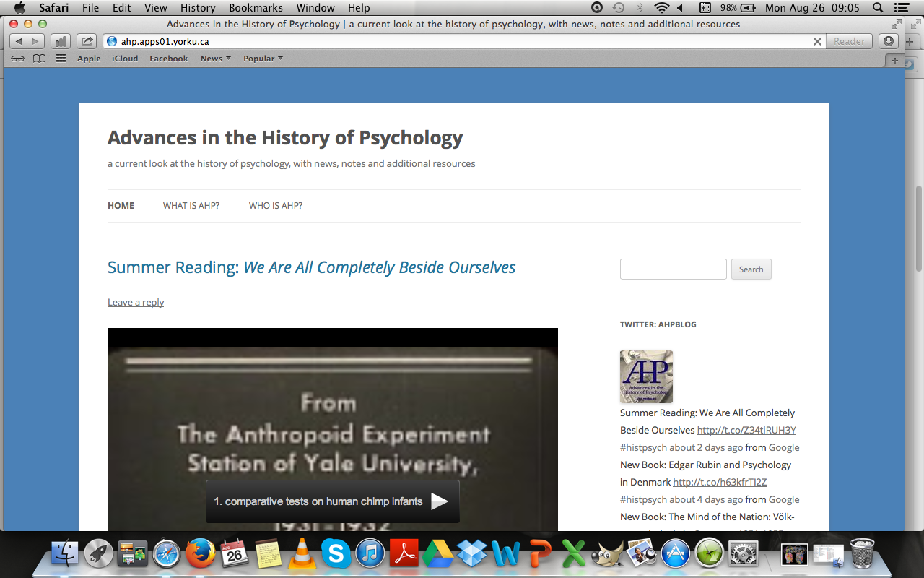Image resolution: width=924 pixels, height=578 pixels.
Task: Click the vertical page scrollbar thumb
Action: click(918, 228)
